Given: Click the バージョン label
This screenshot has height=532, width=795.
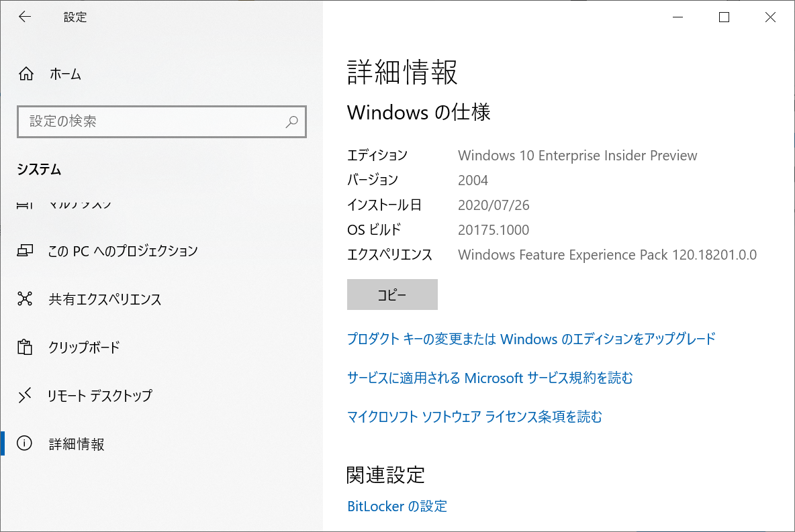Looking at the screenshot, I should (373, 180).
